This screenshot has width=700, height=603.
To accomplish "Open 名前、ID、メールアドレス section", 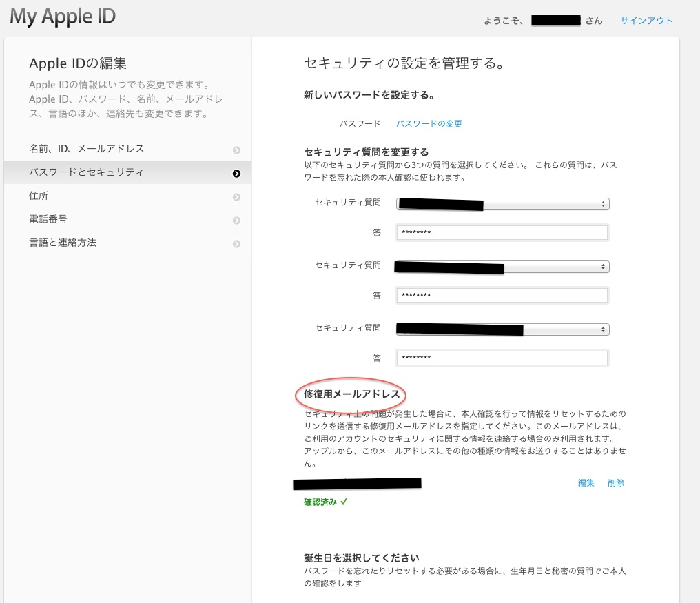I will tap(127, 149).
